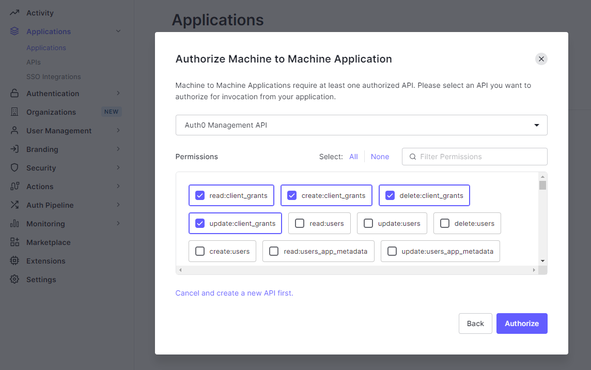Click the Applications layers icon in sidebar
The image size is (591, 370).
click(14, 31)
